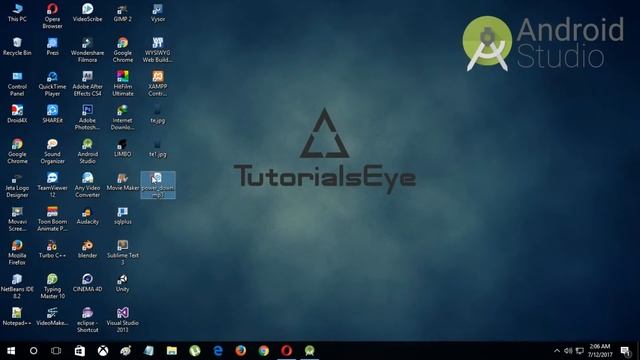Select the SHAREit desktop shortcut

(52, 114)
